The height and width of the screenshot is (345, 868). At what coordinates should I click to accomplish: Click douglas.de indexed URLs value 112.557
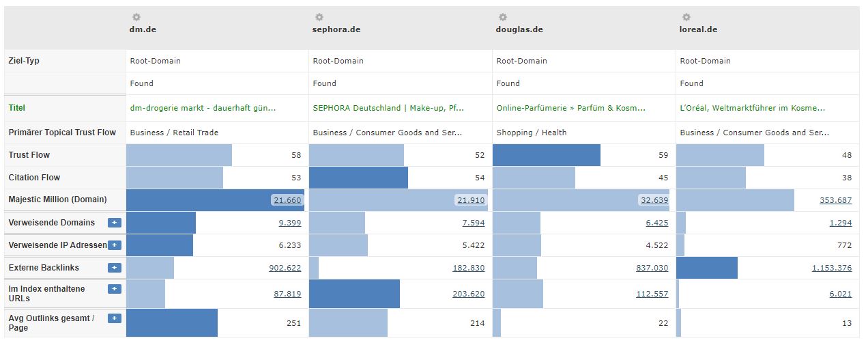coord(652,294)
